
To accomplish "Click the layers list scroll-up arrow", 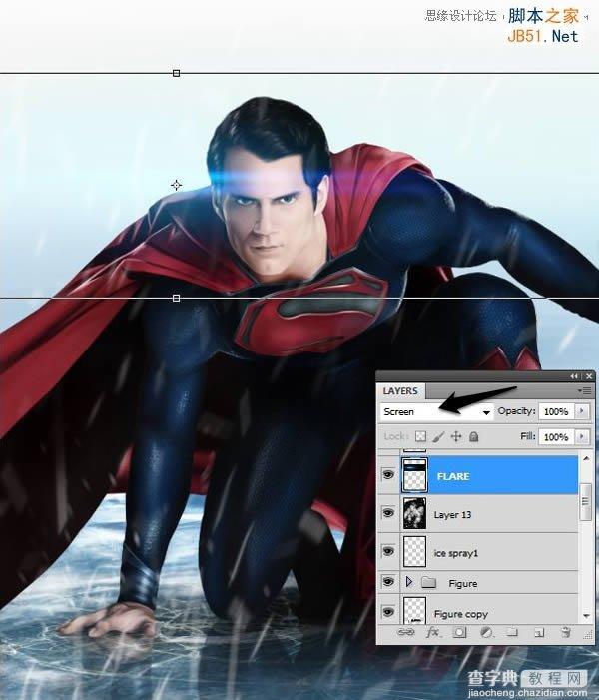I will 586,458.
